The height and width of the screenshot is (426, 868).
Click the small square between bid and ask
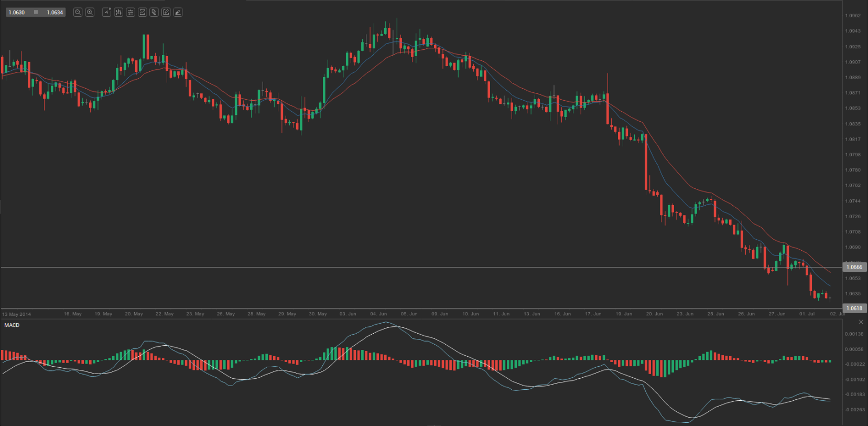point(36,12)
